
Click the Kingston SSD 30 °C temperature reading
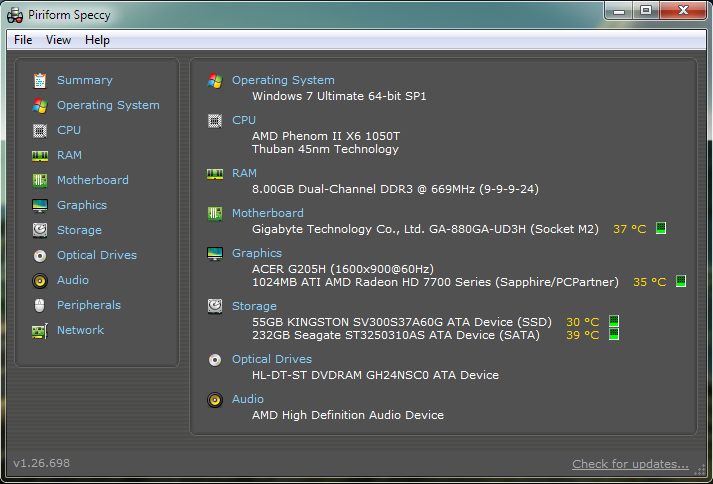pyautogui.click(x=582, y=322)
